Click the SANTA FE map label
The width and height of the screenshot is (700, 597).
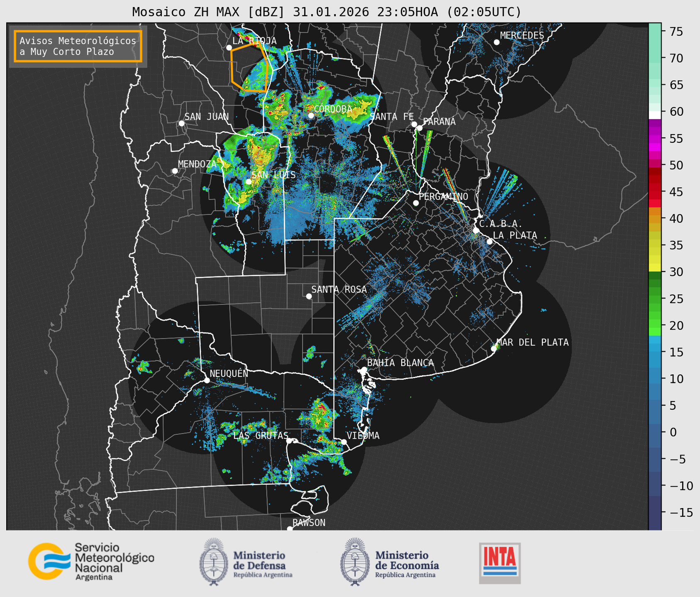(x=392, y=117)
